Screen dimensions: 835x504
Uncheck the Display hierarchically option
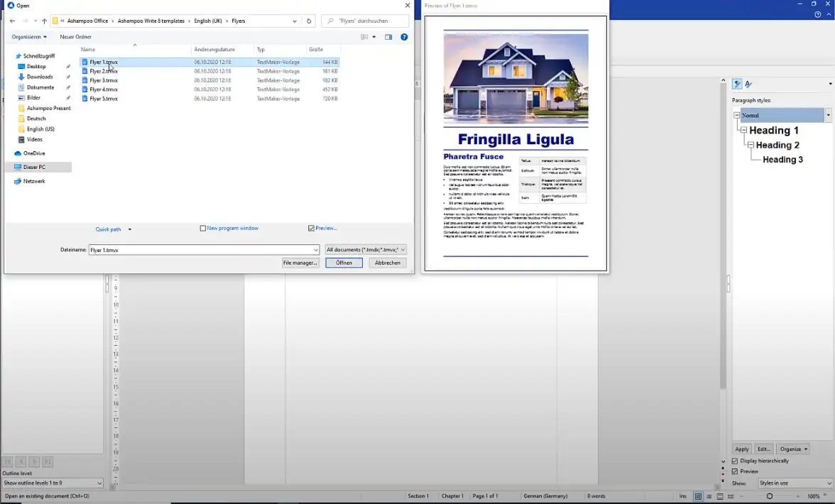click(x=735, y=461)
